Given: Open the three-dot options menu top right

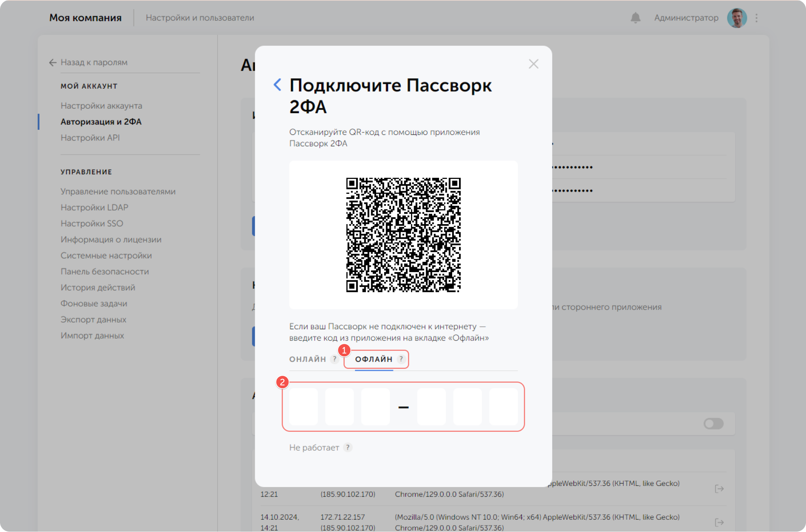Looking at the screenshot, I should click(x=756, y=18).
